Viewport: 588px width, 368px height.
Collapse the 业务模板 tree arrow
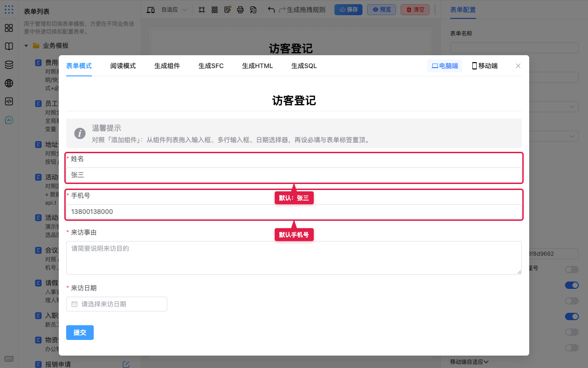point(26,46)
